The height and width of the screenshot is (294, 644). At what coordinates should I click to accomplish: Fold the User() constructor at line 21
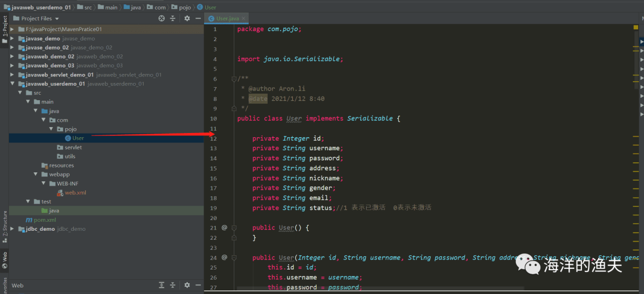click(234, 227)
